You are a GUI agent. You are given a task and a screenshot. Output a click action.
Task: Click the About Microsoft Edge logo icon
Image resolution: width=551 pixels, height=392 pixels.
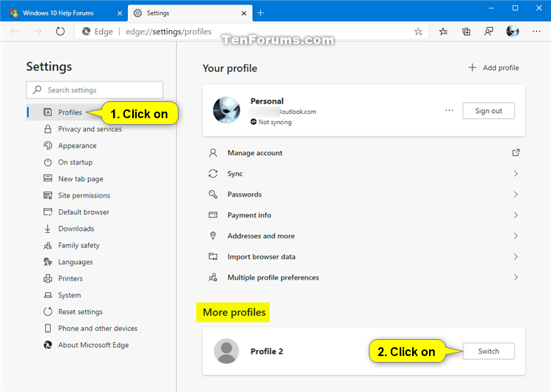point(48,345)
